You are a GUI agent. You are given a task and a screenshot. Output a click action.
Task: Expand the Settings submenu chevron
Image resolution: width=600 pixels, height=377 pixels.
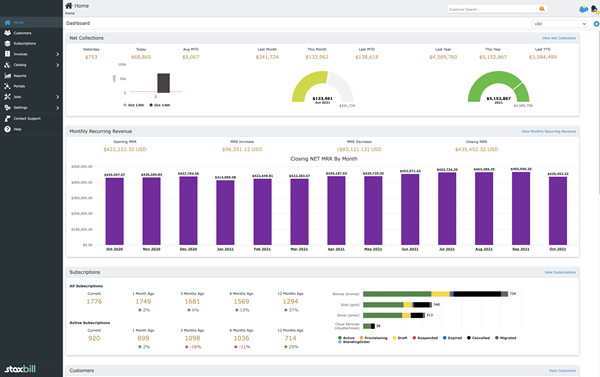click(57, 108)
